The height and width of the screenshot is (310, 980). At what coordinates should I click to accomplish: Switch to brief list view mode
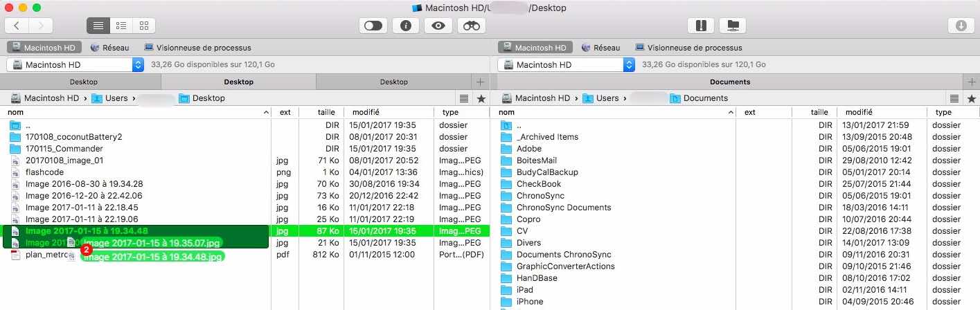(121, 26)
